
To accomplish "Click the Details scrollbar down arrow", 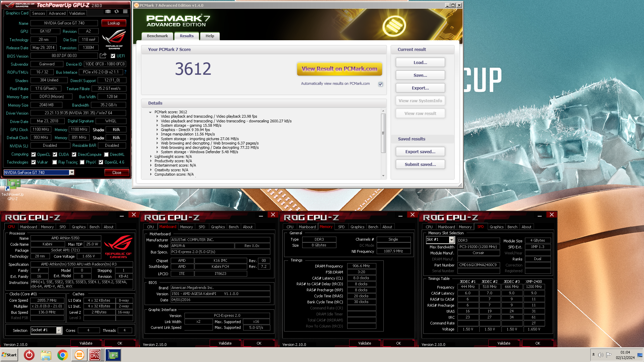I will [383, 176].
